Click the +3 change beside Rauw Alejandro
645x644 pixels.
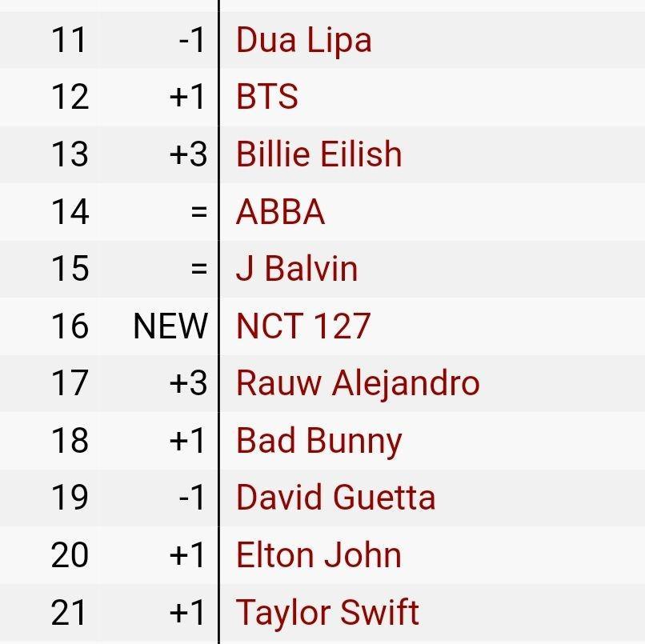click(x=188, y=383)
